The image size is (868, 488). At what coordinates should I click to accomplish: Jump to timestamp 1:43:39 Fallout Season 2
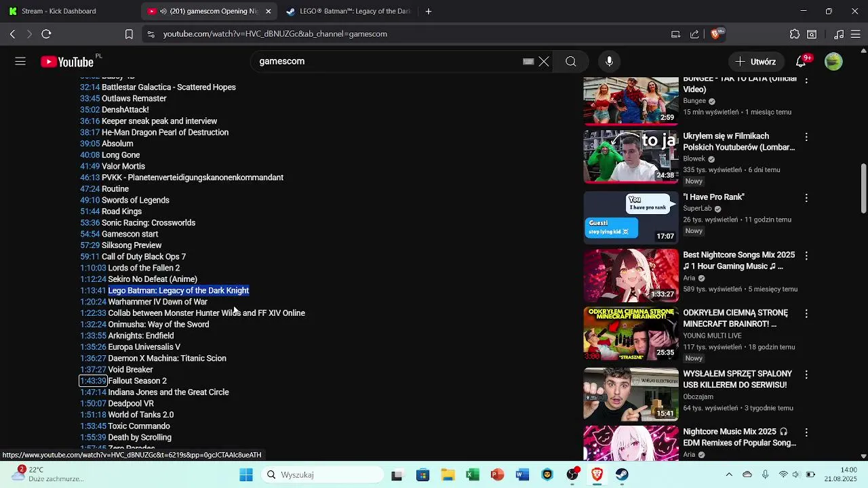(93, 381)
